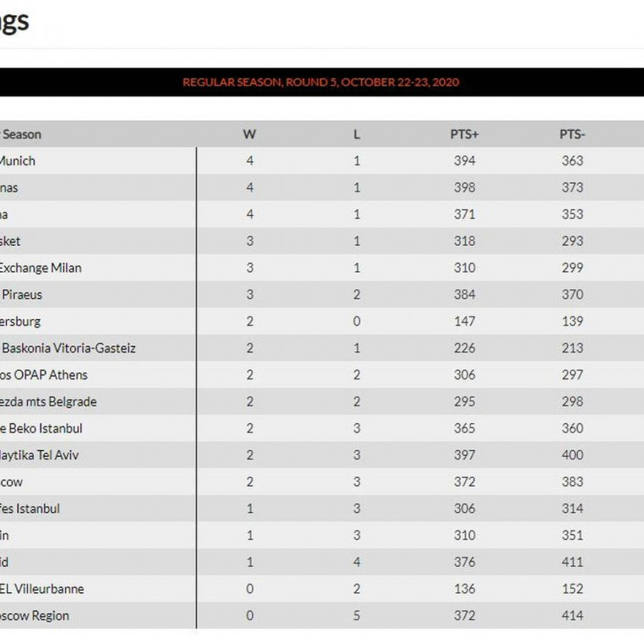The height and width of the screenshot is (644, 644).
Task: Open the Exchange Milan team link
Action: 39,268
